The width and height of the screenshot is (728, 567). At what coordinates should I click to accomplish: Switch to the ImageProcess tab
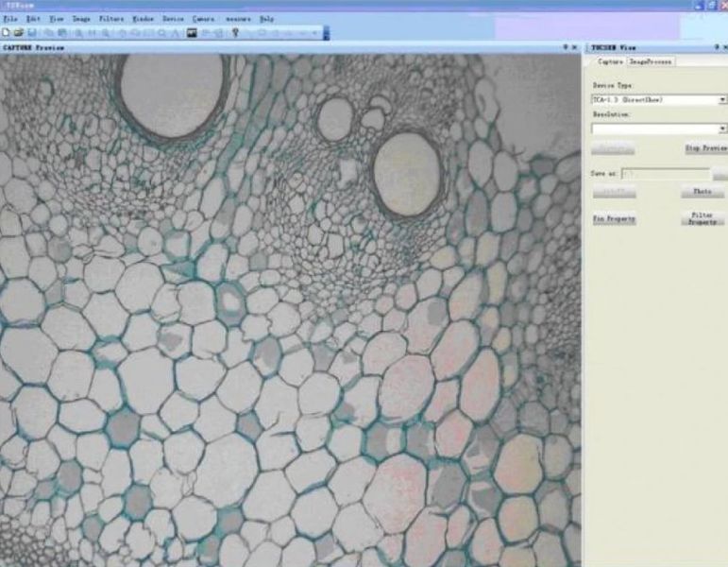pyautogui.click(x=650, y=61)
